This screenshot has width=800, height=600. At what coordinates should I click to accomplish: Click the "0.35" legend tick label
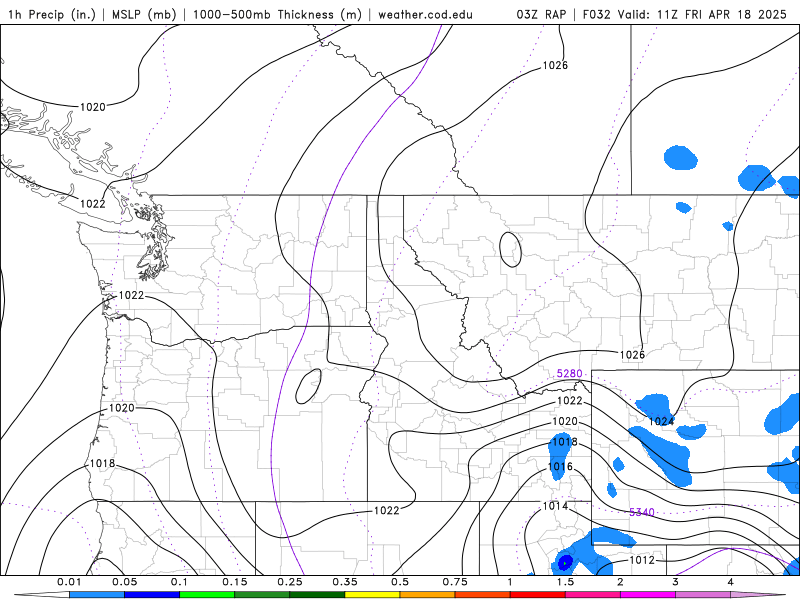point(345,582)
